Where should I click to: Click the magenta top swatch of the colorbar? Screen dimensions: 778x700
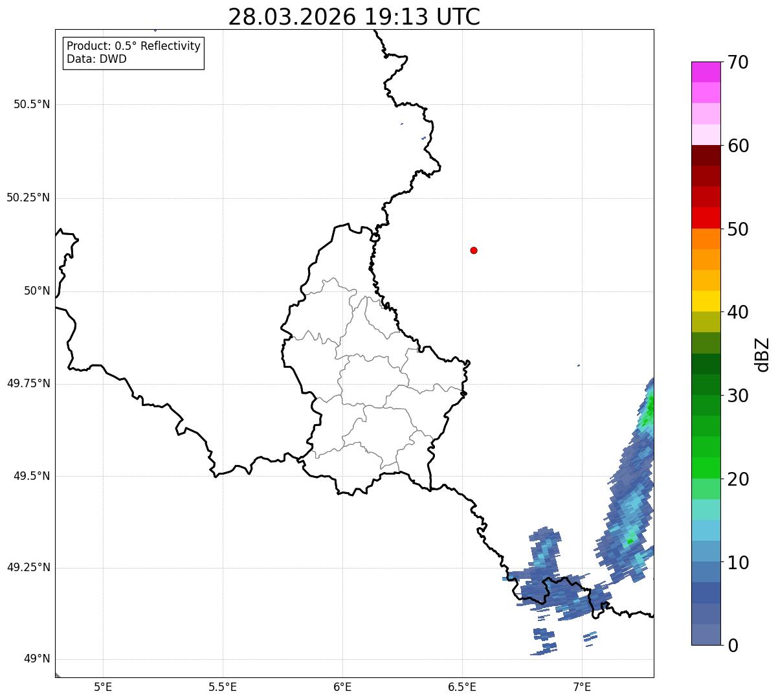click(x=706, y=72)
